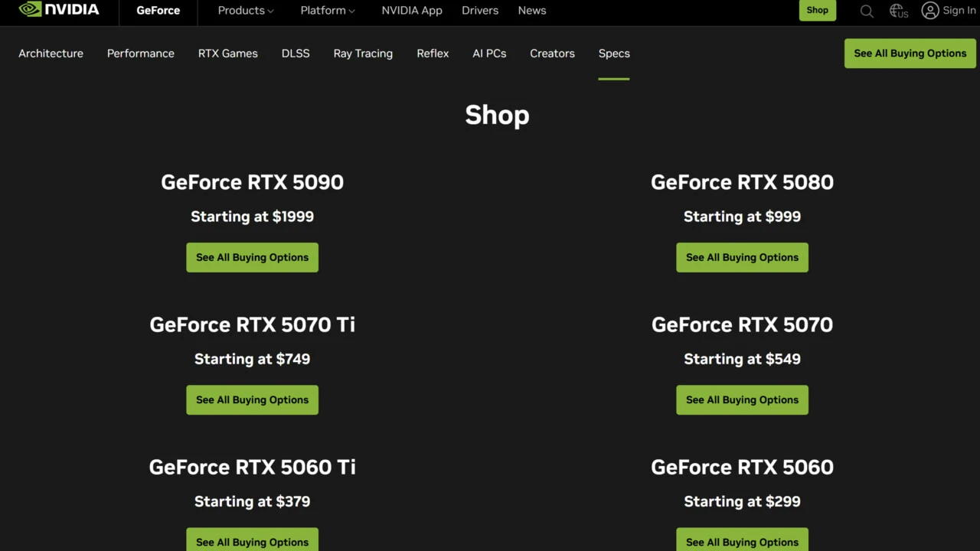The image size is (980, 551).
Task: Expand the Products dropdown menu
Action: pyautogui.click(x=246, y=11)
